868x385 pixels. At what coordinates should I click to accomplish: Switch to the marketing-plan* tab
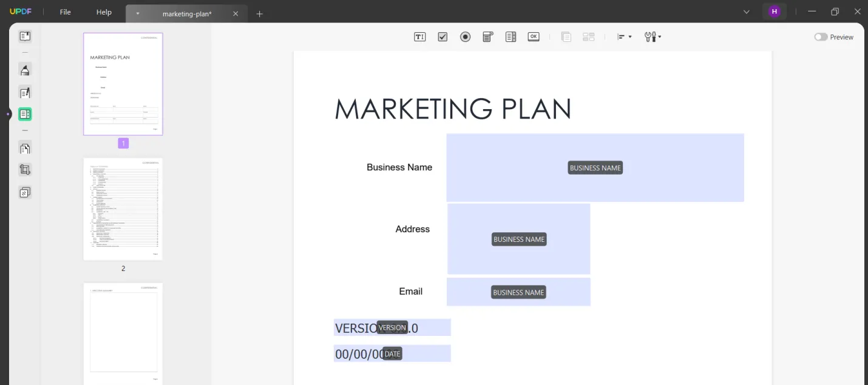point(187,13)
